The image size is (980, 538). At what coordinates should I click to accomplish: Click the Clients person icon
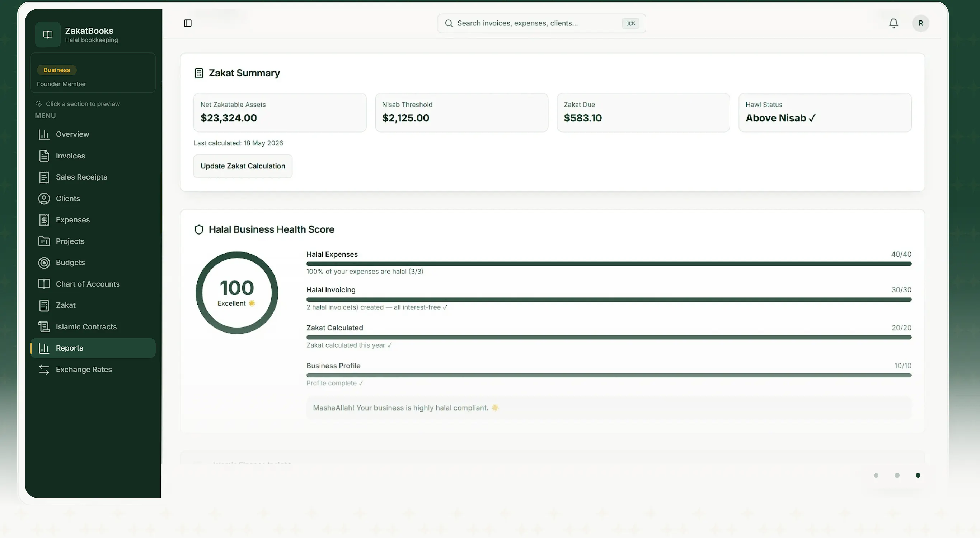point(44,199)
